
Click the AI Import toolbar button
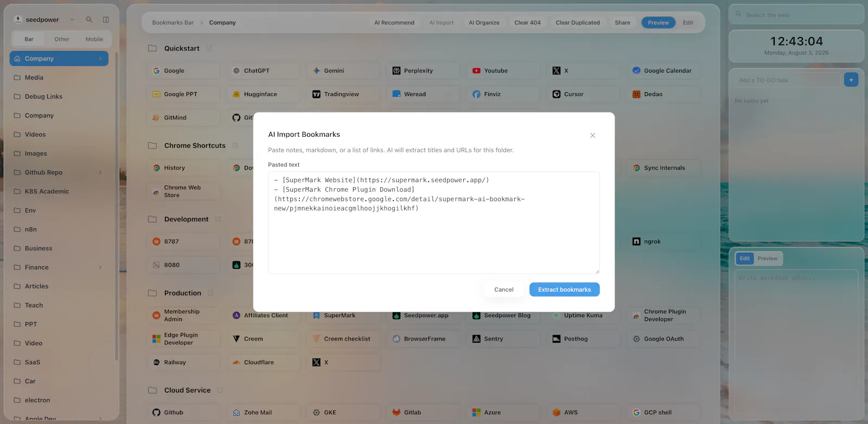click(442, 23)
